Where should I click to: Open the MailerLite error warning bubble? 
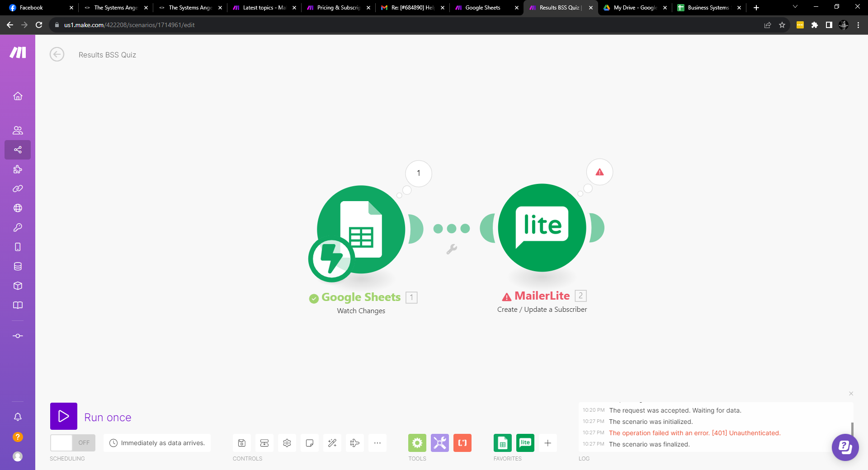tap(599, 172)
